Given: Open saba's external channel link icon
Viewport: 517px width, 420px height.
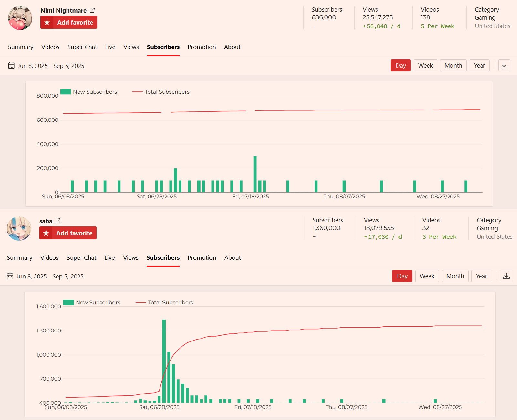Looking at the screenshot, I should 58,221.
